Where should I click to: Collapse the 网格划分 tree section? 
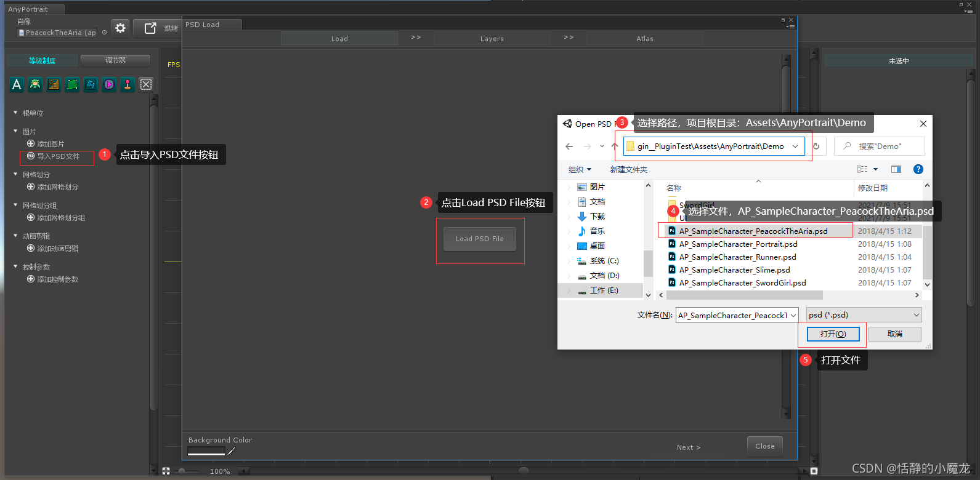15,174
